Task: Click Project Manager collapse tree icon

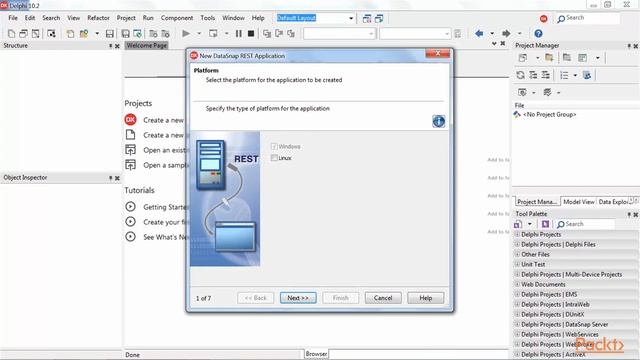Action: (x=545, y=75)
